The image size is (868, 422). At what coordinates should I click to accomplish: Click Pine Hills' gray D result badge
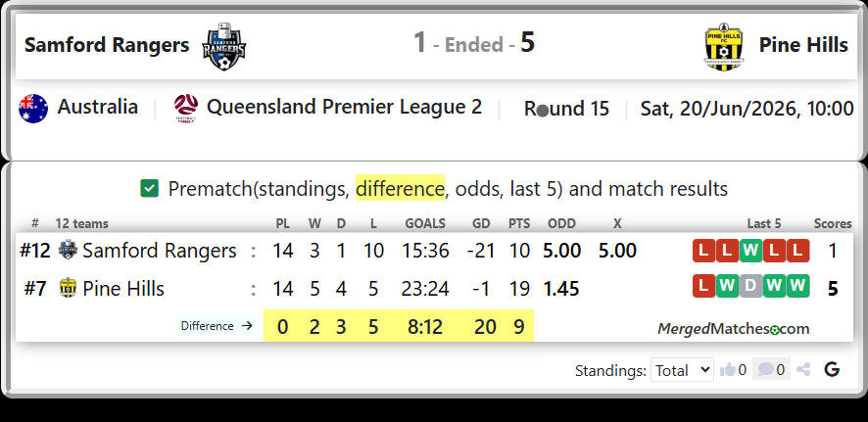750,286
